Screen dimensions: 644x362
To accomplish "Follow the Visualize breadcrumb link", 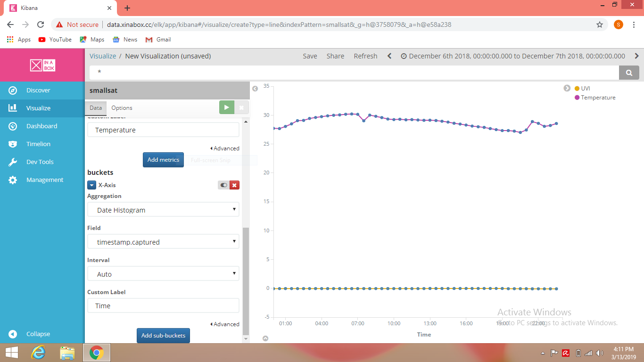I will (x=103, y=56).
